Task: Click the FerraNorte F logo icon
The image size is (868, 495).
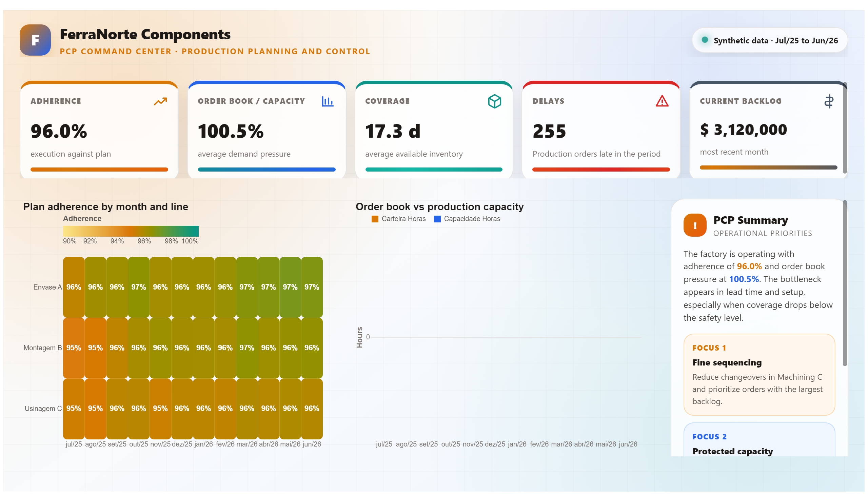Action: [35, 40]
